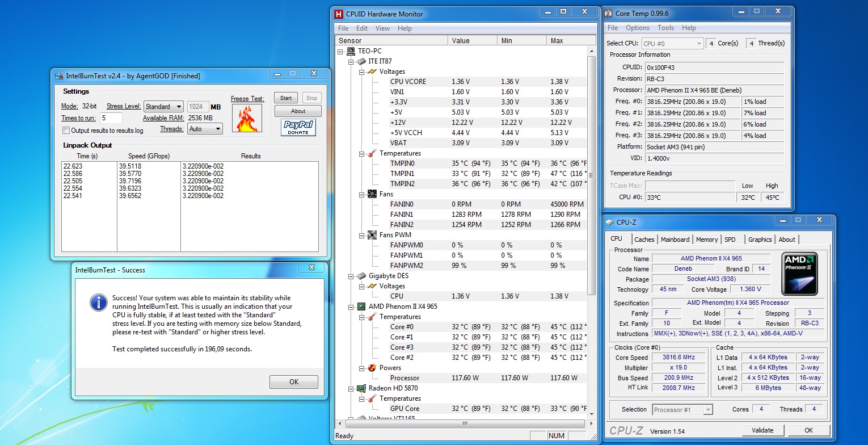868x445 pixels.
Task: Open the Options menu in Core Temp
Action: click(x=638, y=28)
